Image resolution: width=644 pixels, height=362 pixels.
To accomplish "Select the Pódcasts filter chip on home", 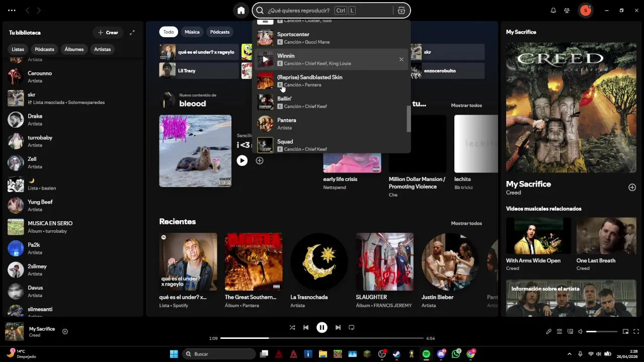I will (x=220, y=32).
